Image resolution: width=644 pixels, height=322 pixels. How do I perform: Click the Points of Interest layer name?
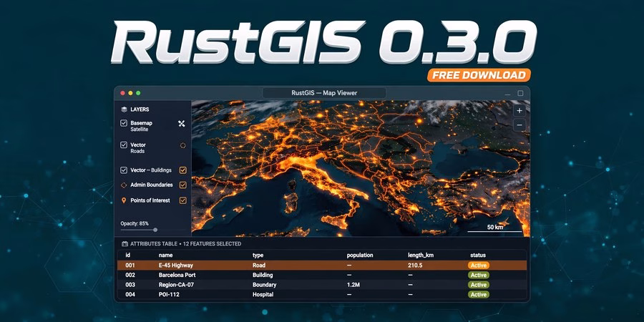pyautogui.click(x=150, y=201)
